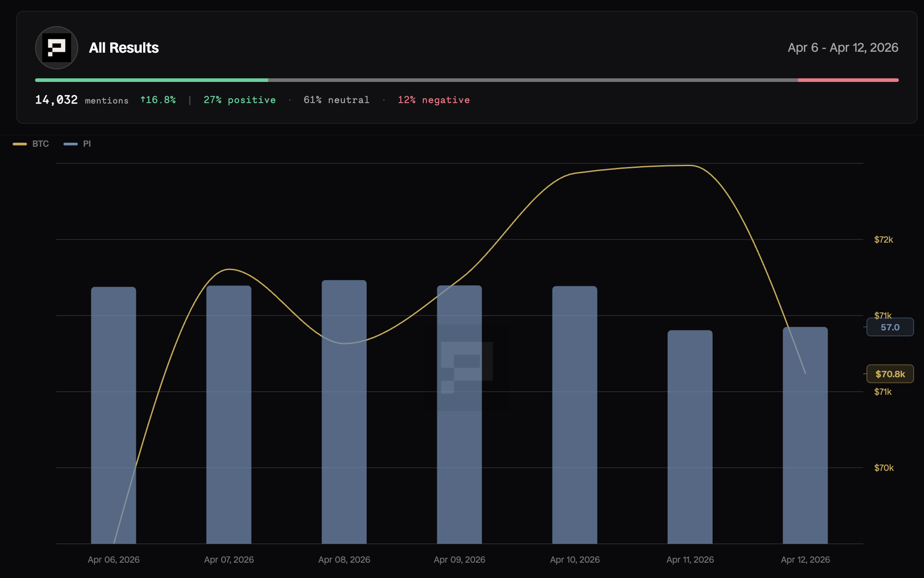Click the 16.8% increase indicator
924x578 pixels.
158,100
